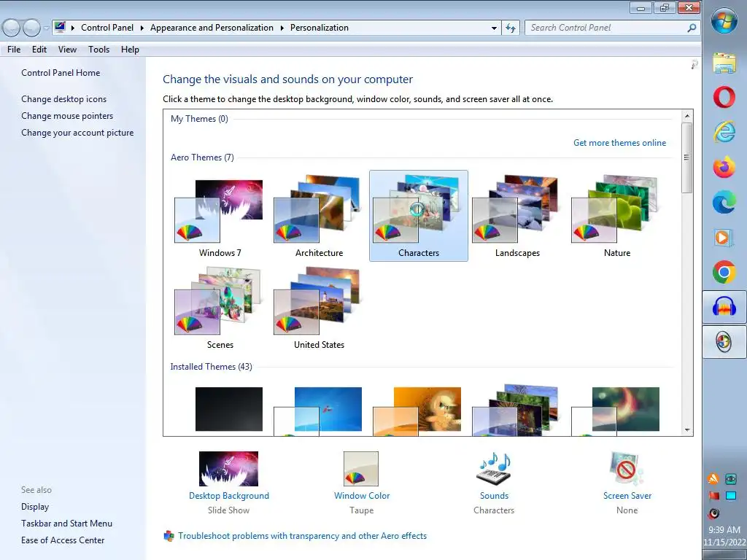Click Appearance and Personalization breadcrumb
The height and width of the screenshot is (560, 747).
coord(212,28)
